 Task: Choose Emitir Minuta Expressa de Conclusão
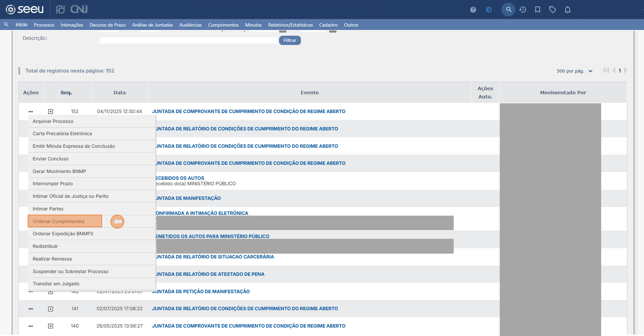tap(92, 146)
